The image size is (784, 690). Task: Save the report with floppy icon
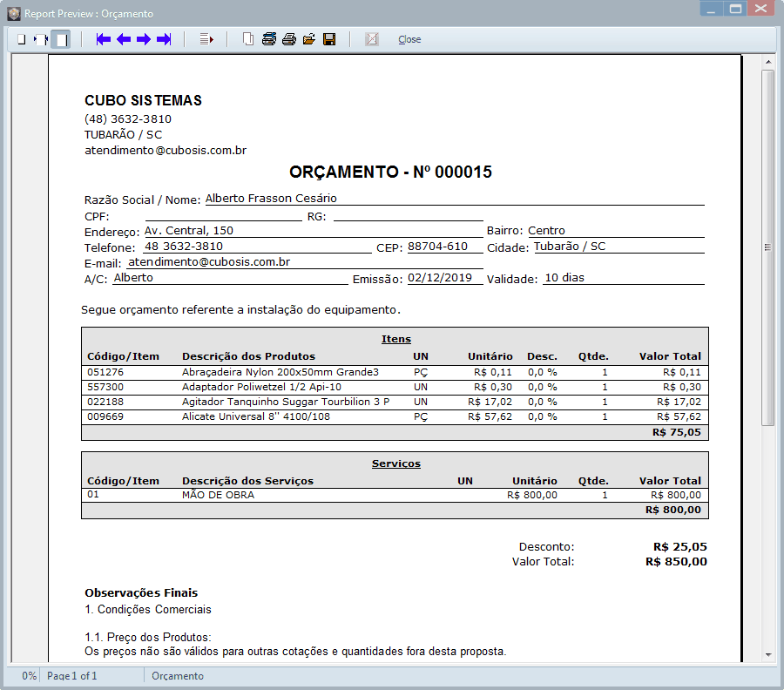pyautogui.click(x=329, y=39)
